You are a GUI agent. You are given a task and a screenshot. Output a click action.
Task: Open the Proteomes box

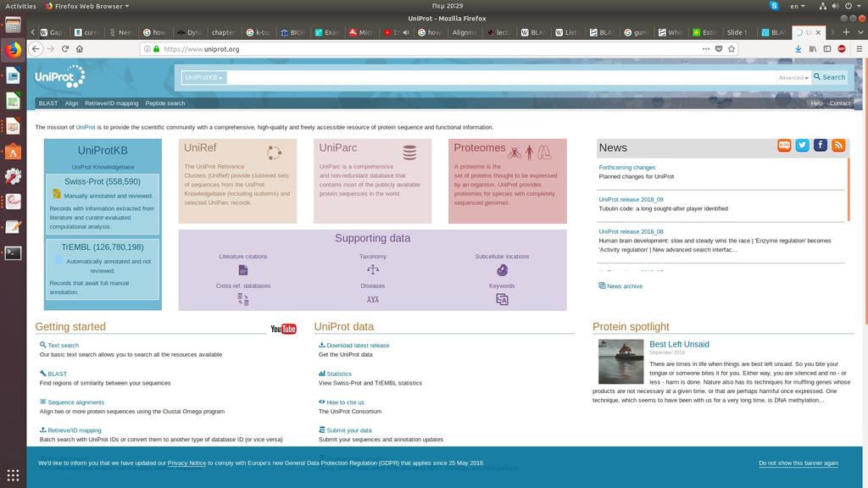[508, 181]
